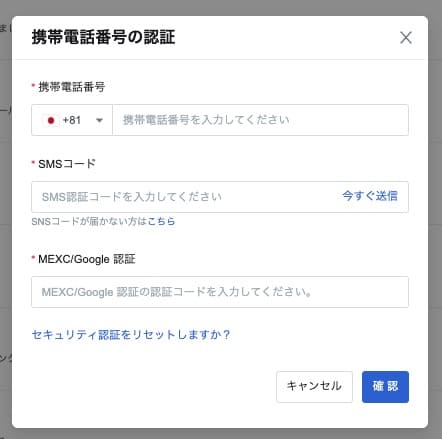Click the 携帯電話番号 field label
Viewport: 442px width, 439px height.
click(72, 87)
